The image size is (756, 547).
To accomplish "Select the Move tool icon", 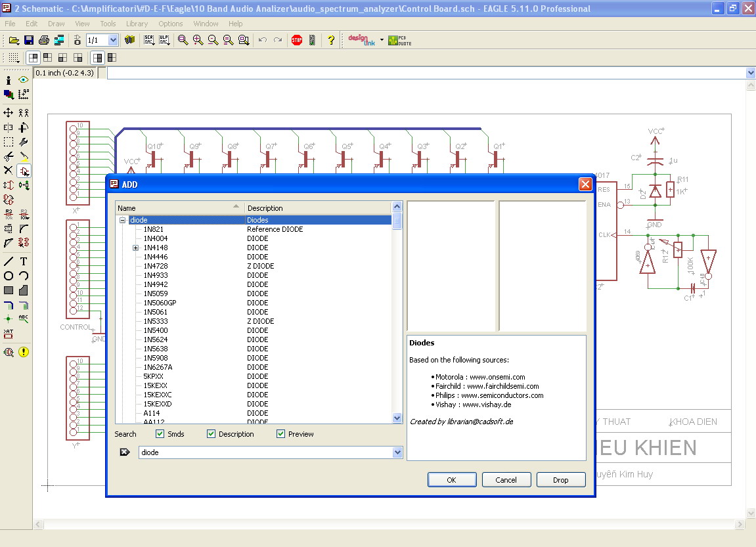I will point(9,112).
